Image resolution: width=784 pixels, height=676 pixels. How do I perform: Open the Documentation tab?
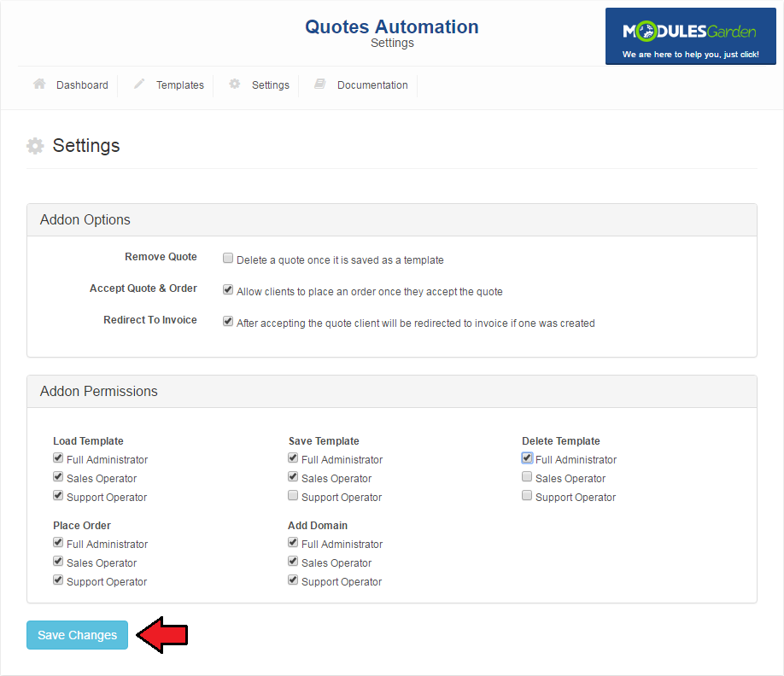coord(372,85)
